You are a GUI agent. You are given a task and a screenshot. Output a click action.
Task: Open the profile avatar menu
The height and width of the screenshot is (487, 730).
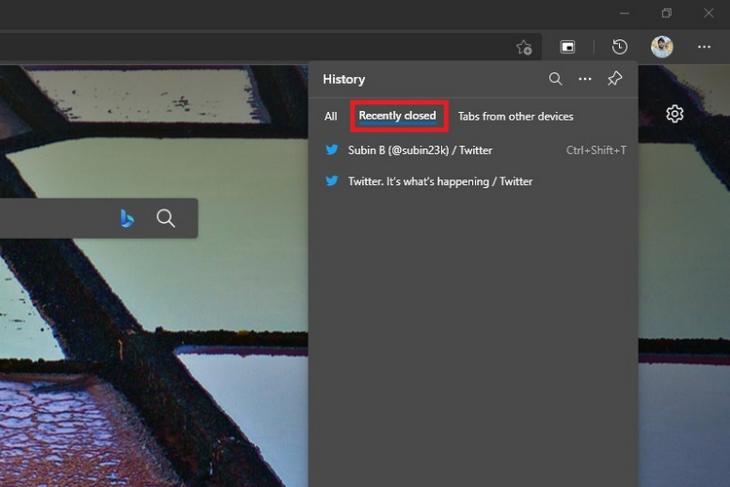662,47
